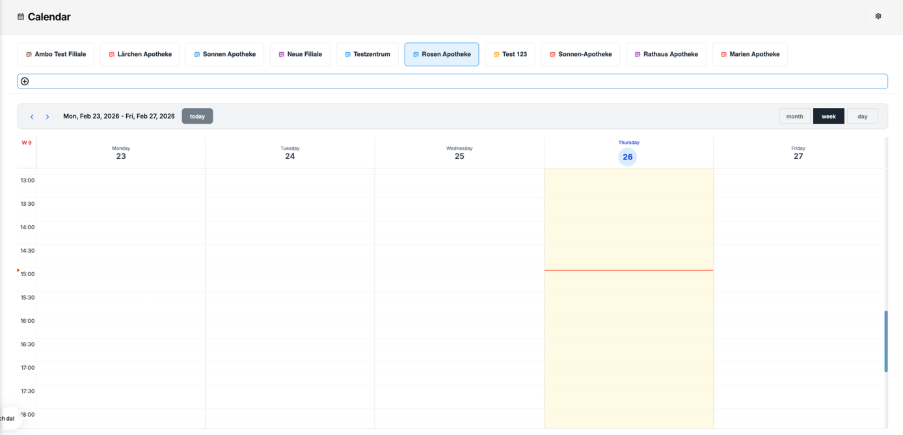Open Friday 27 column header
This screenshot has height=435, width=903.
tap(798, 153)
